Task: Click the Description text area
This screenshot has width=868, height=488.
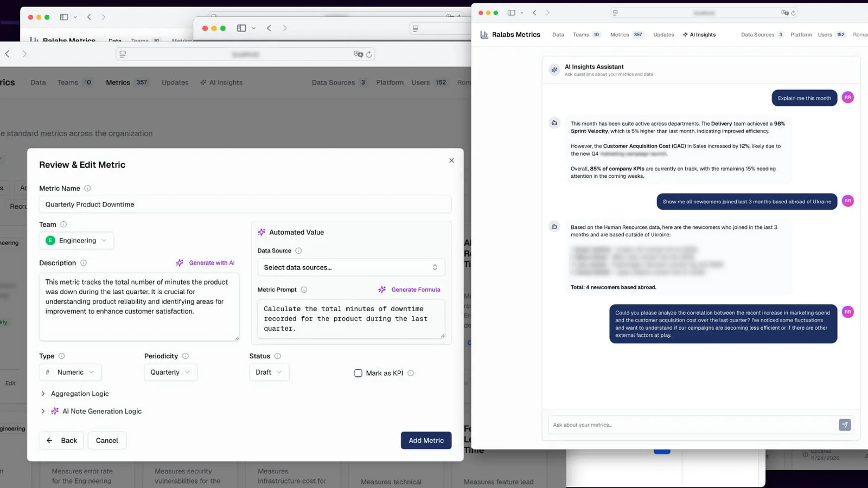Action: (x=139, y=307)
